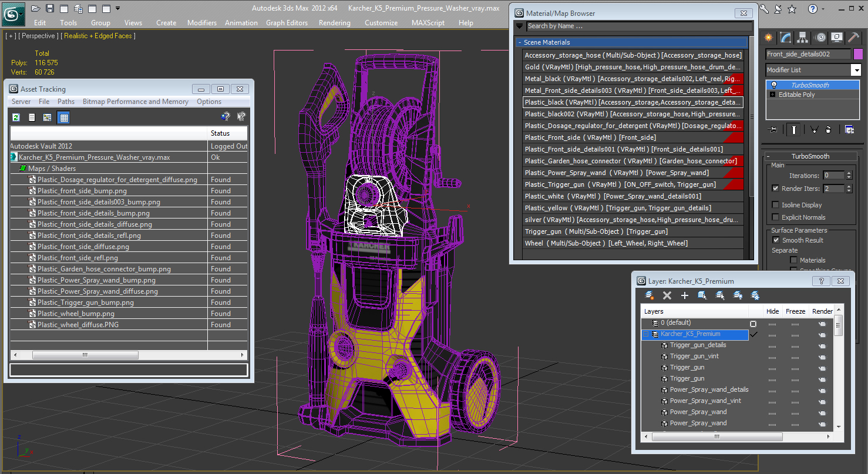Open the Display command panel tab
The height and width of the screenshot is (474, 868).
coord(837,38)
